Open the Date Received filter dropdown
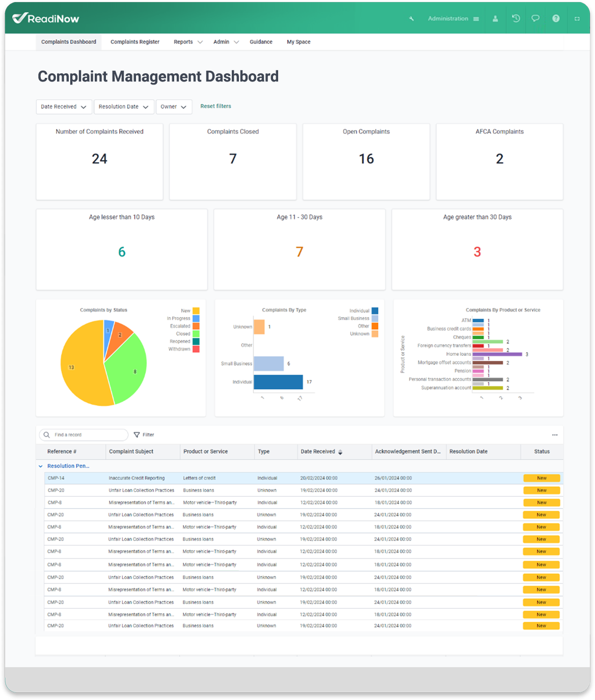Viewport: 595px width, 700px height. tap(64, 107)
